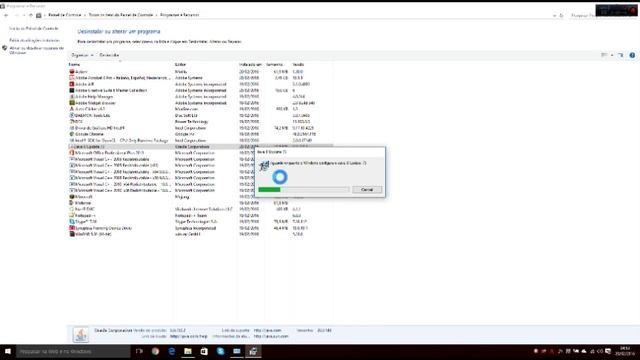The height and width of the screenshot is (360, 640).
Task: Launch Google Chrome from the taskbar
Action: pyautogui.click(x=155, y=351)
